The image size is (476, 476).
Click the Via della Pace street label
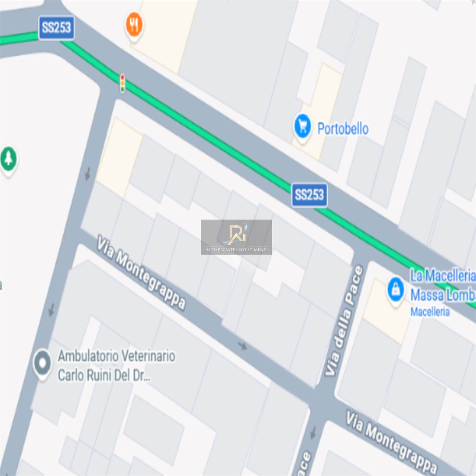click(344, 321)
